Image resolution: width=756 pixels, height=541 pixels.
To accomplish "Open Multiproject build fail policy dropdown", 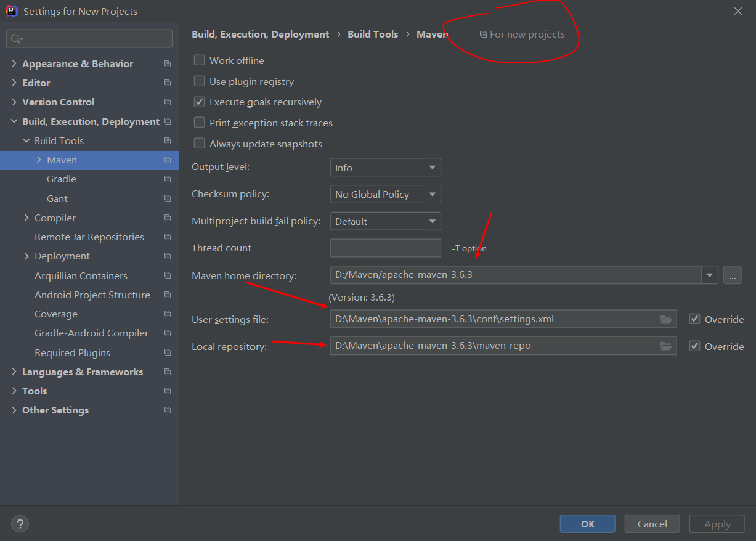I will pos(386,221).
